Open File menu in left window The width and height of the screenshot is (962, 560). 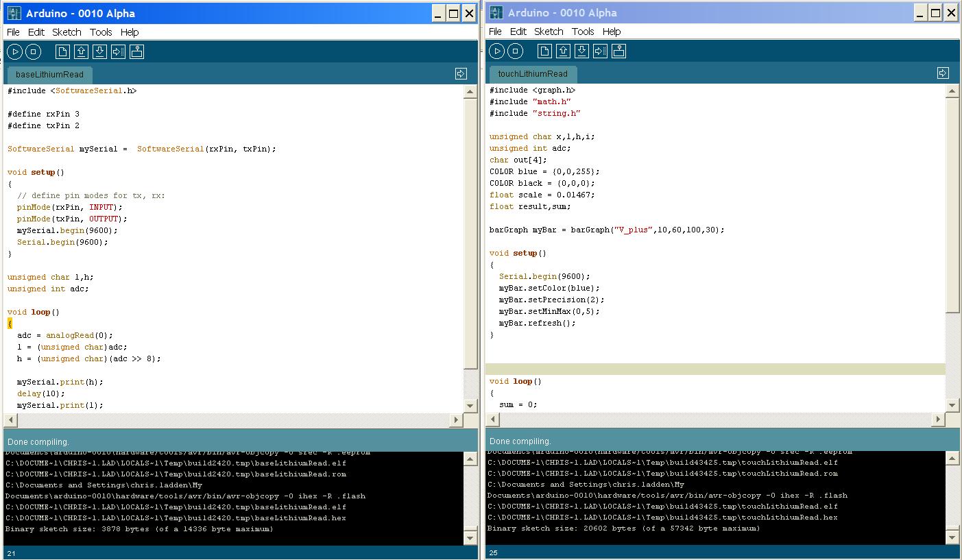(13, 32)
